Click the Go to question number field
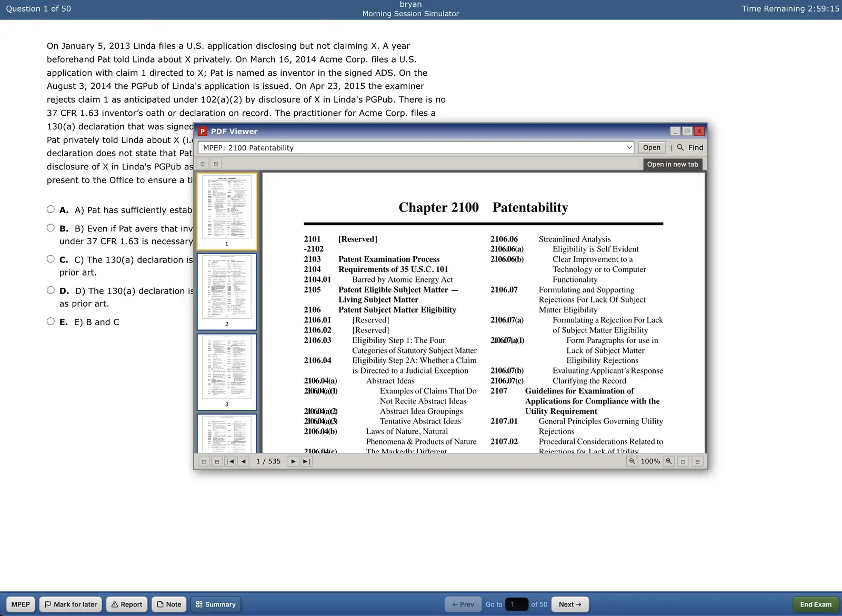842x616 pixels. (516, 604)
